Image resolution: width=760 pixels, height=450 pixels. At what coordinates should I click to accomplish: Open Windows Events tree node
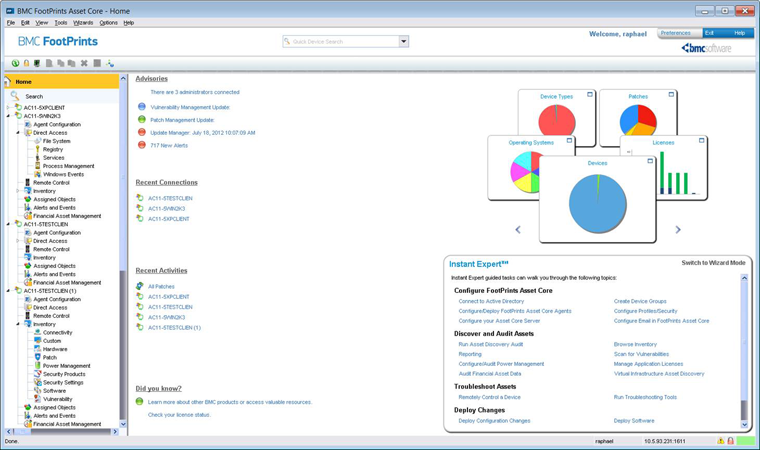point(63,174)
